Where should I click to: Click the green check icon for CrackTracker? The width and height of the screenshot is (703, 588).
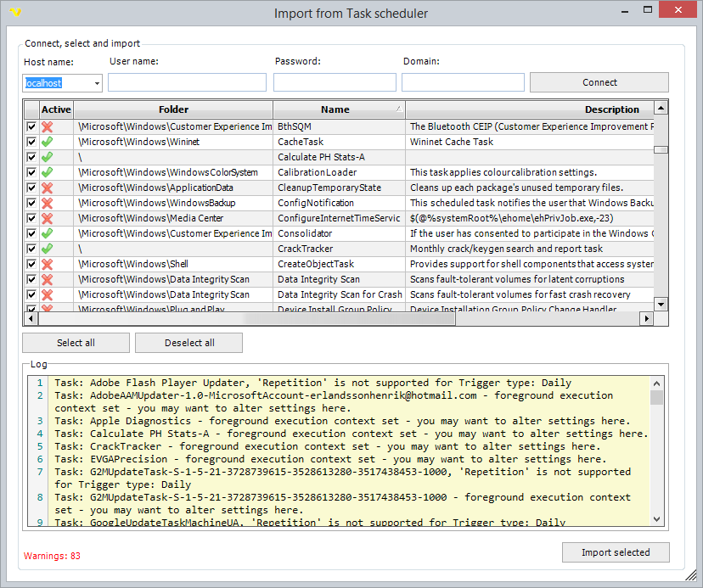(x=49, y=249)
